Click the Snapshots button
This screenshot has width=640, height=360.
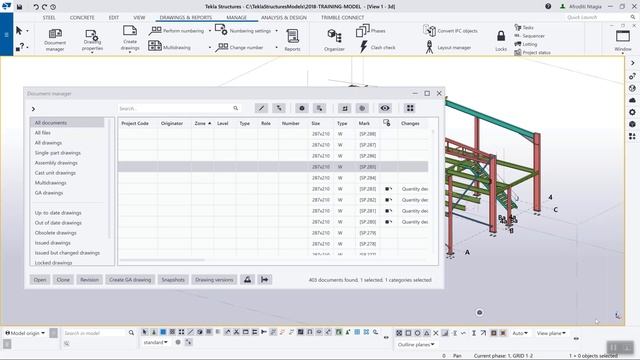tap(173, 280)
